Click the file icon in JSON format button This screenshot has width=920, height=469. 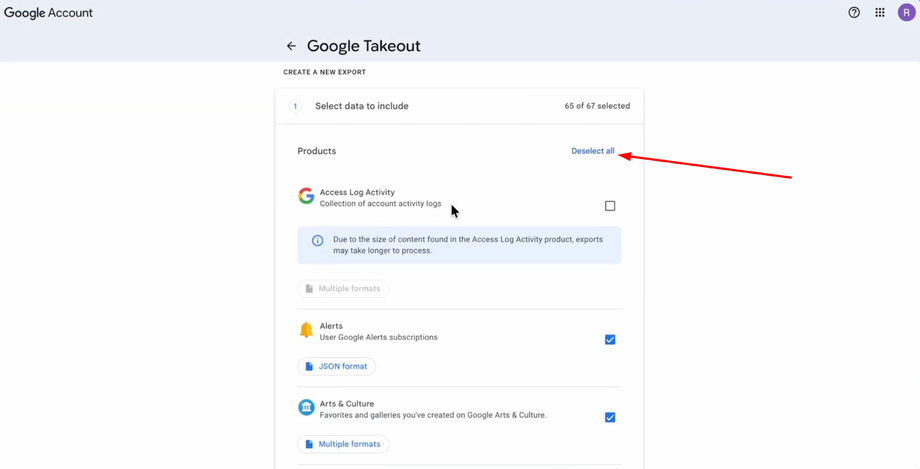[x=309, y=366]
